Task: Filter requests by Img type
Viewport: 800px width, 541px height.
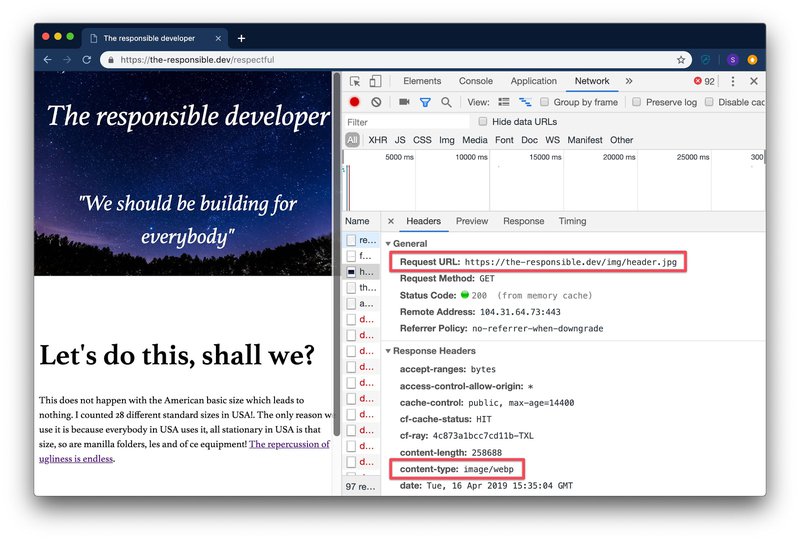Action: pos(446,140)
